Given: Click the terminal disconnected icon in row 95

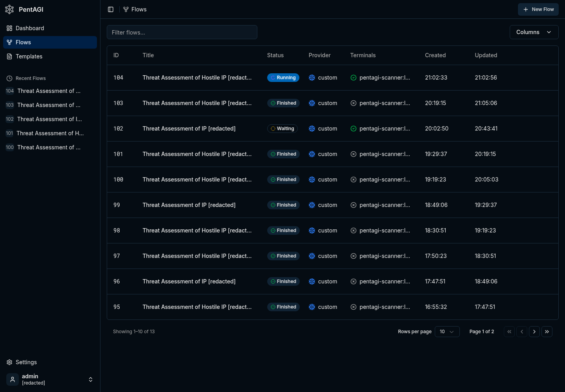Looking at the screenshot, I should (354, 307).
